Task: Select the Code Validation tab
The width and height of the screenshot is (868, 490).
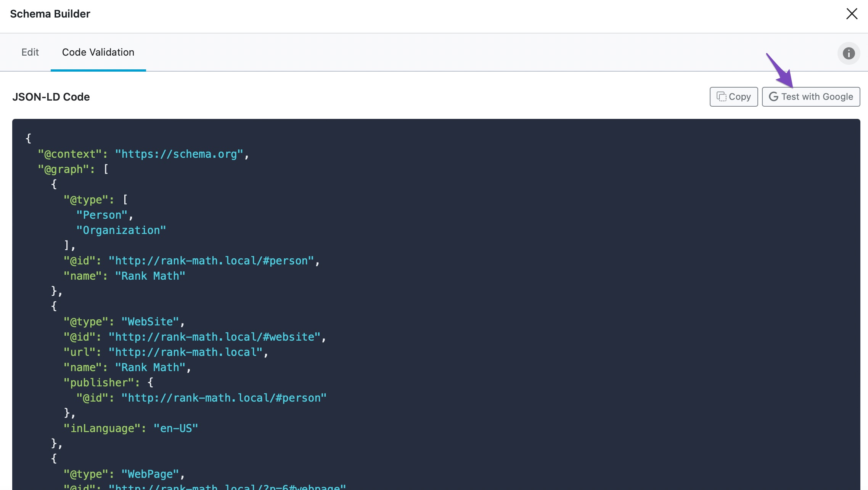Action: pos(98,52)
